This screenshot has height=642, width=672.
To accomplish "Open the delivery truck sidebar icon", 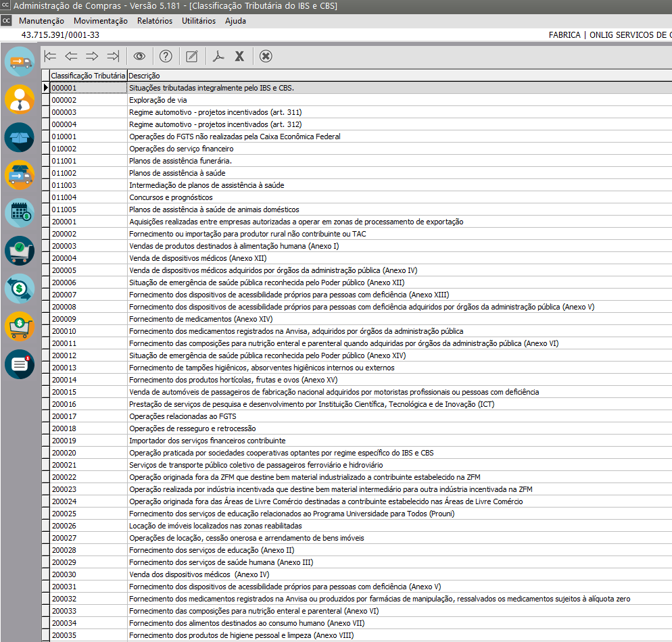I will (x=19, y=61).
